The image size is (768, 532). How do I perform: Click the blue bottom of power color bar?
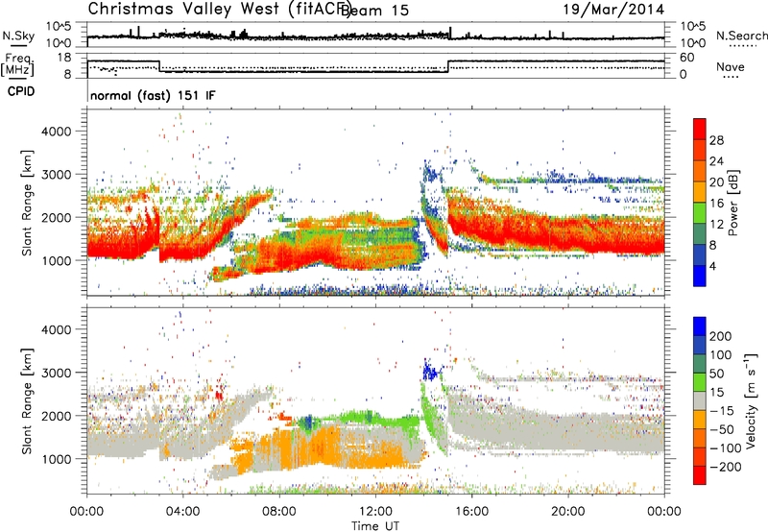pos(699,276)
